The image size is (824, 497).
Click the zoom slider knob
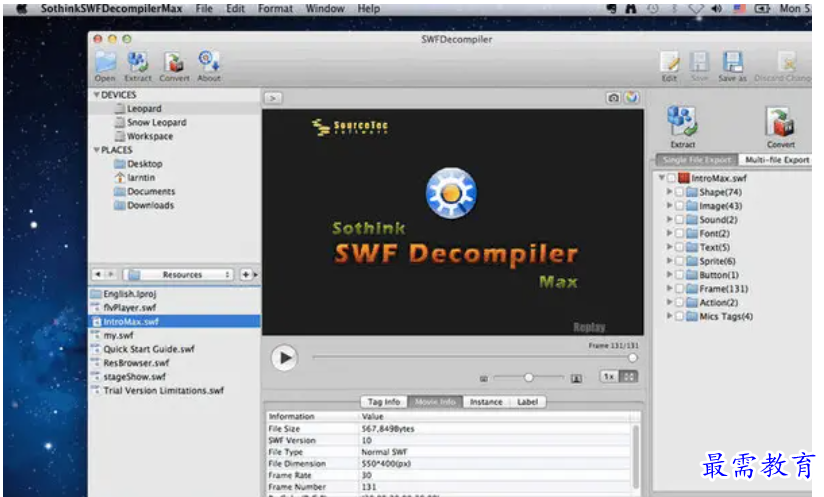(x=529, y=377)
